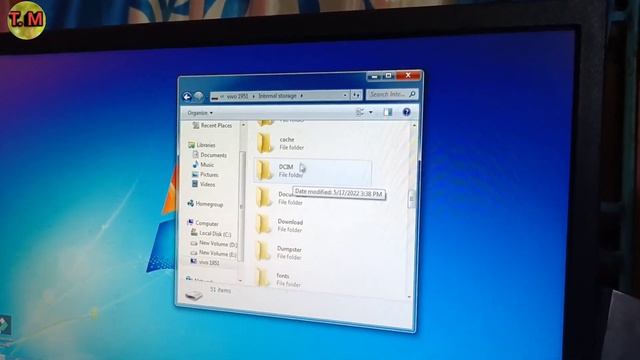Open Local Disk (C:)

coord(215,233)
